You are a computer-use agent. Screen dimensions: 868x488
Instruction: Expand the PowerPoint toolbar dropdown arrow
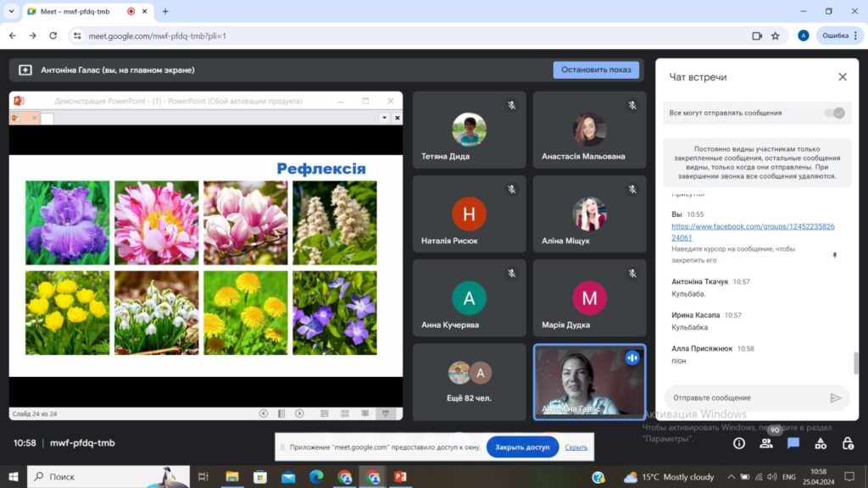pyautogui.click(x=384, y=118)
